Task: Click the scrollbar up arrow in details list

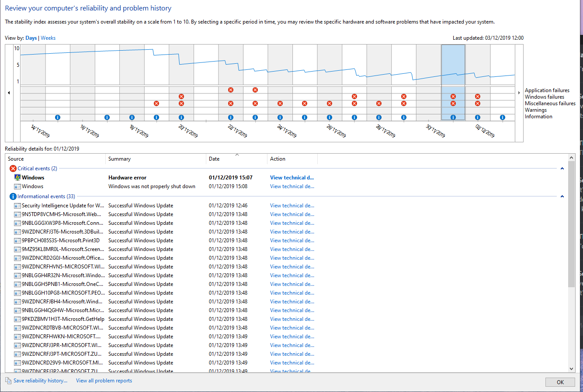Action: click(571, 158)
